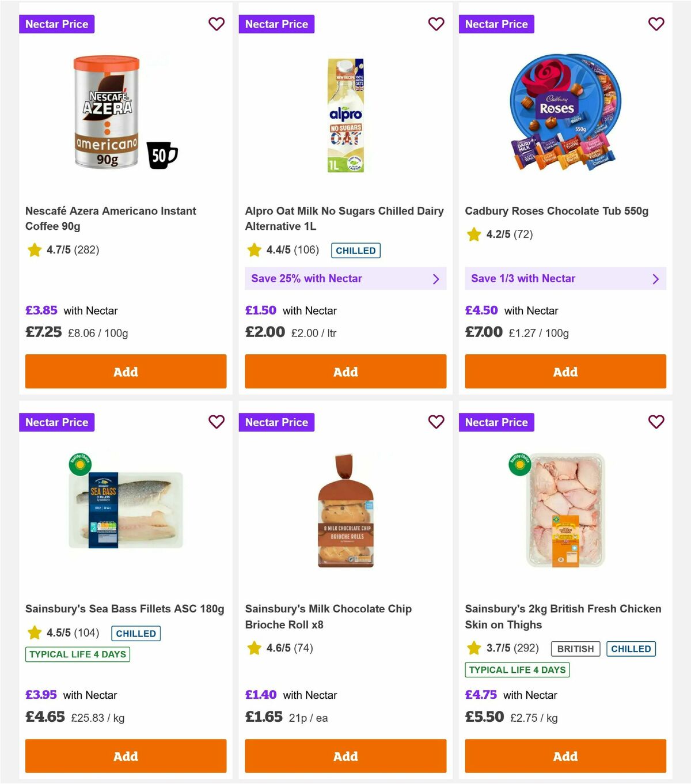Favourite the Cadbury Roses Chocolate Tub
691x784 pixels.
(656, 24)
